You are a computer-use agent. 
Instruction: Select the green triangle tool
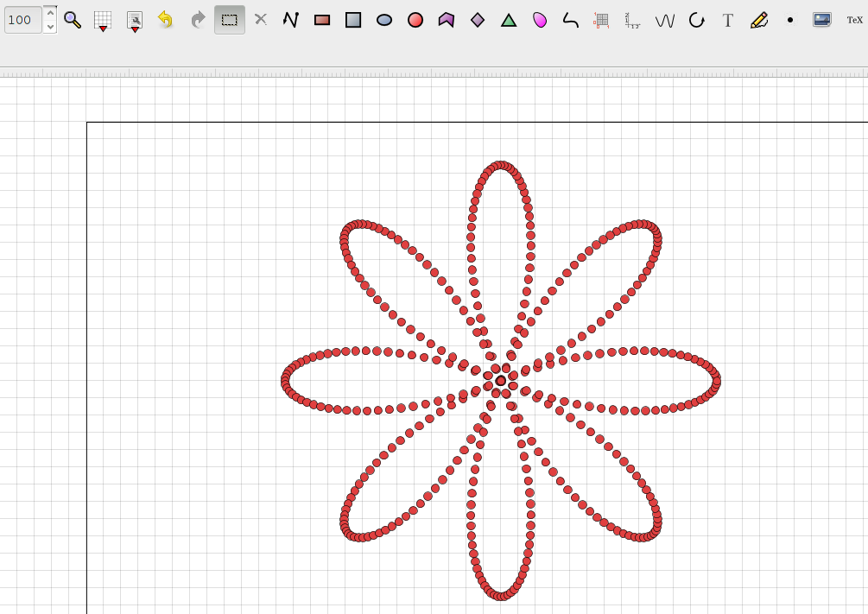[x=509, y=20]
